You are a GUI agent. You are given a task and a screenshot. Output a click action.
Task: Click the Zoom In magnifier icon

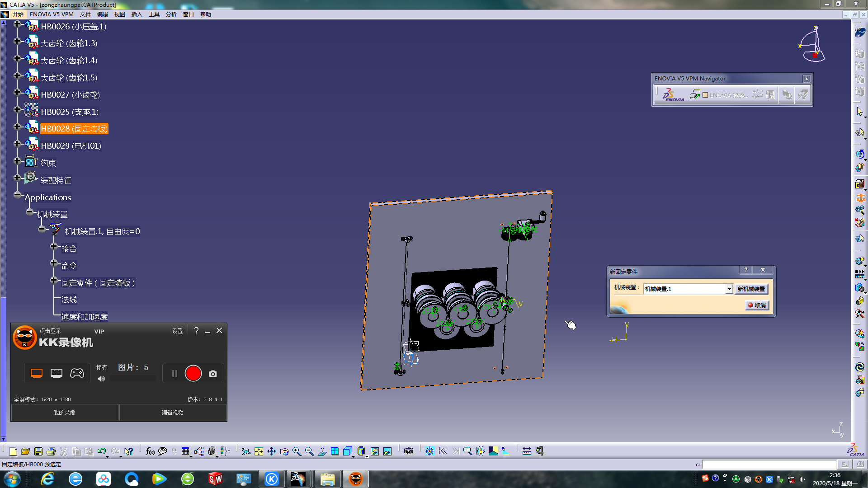pyautogui.click(x=297, y=451)
